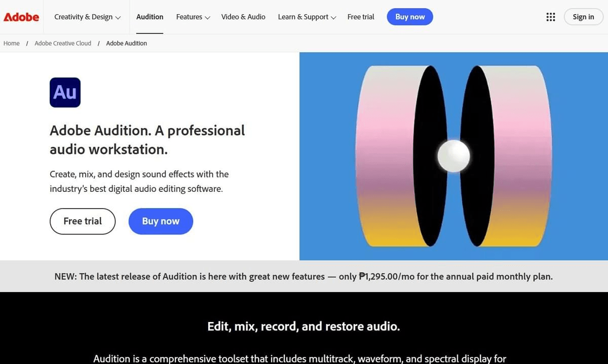Click the 'Create, mix, and design sound effects' paragraph

coord(139,181)
